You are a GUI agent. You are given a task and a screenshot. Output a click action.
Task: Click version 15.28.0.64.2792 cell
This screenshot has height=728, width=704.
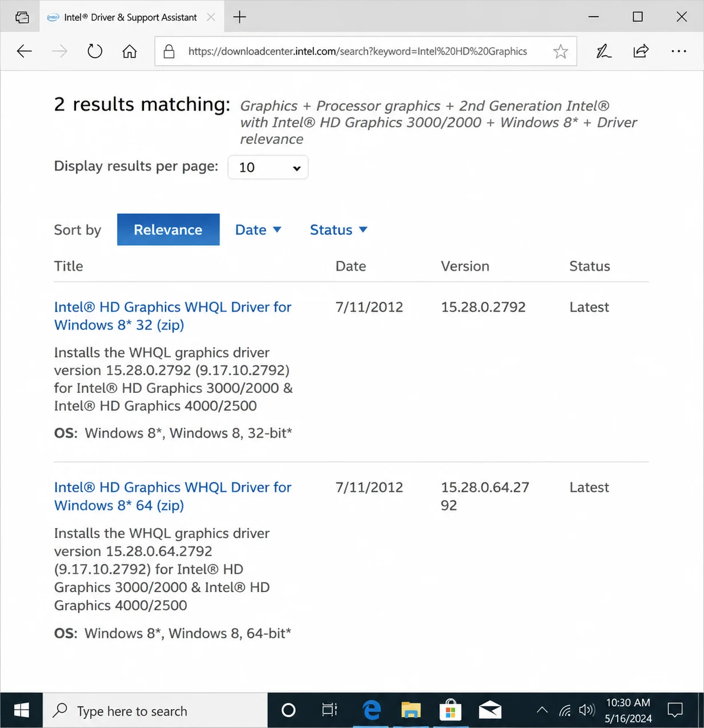tap(485, 496)
